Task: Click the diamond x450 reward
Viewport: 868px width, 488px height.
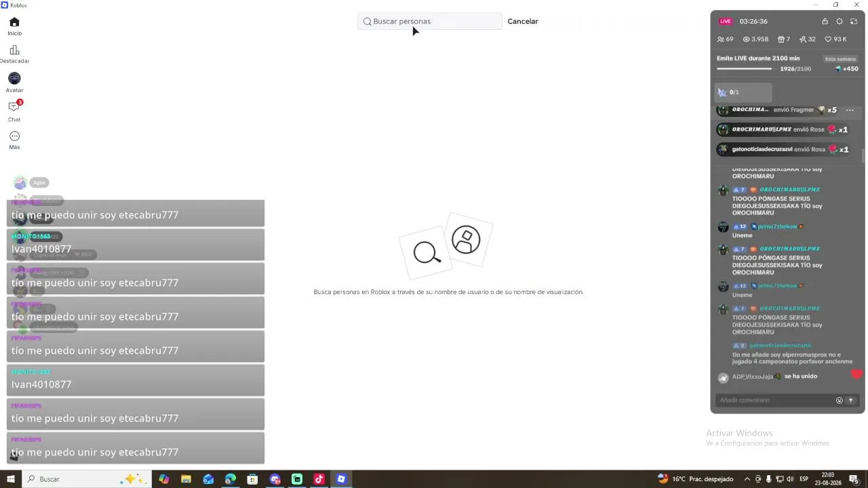Action: pos(847,68)
